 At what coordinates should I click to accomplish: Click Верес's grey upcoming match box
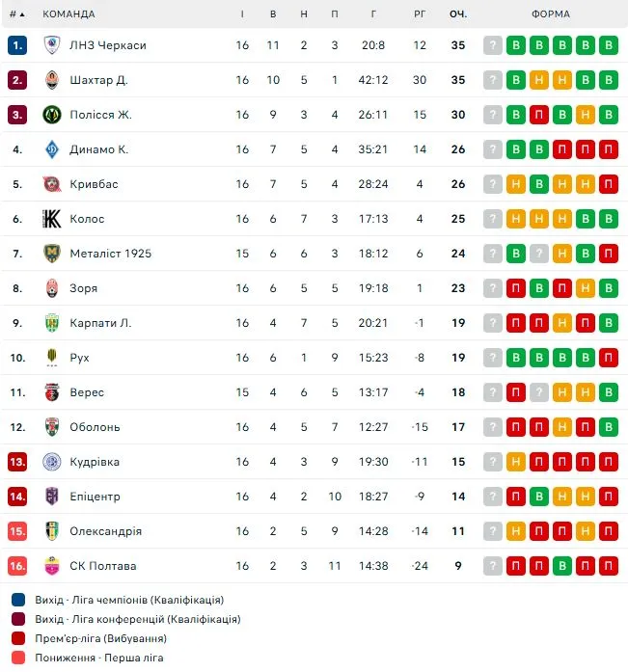click(493, 392)
